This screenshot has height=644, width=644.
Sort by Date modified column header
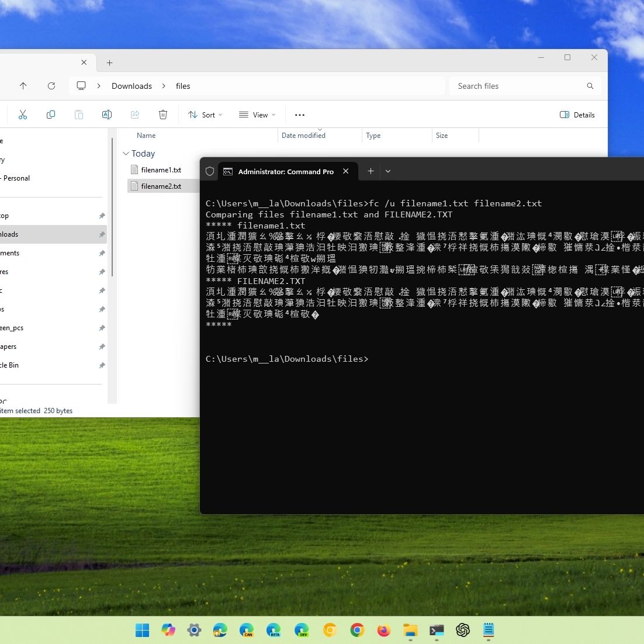pos(303,136)
